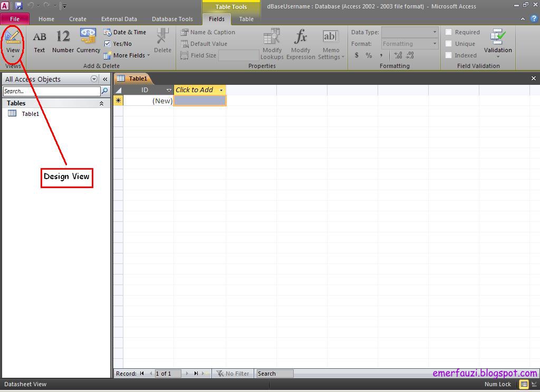Click the record navigator Search box
Viewport: 540px width, 392px height.
point(275,374)
